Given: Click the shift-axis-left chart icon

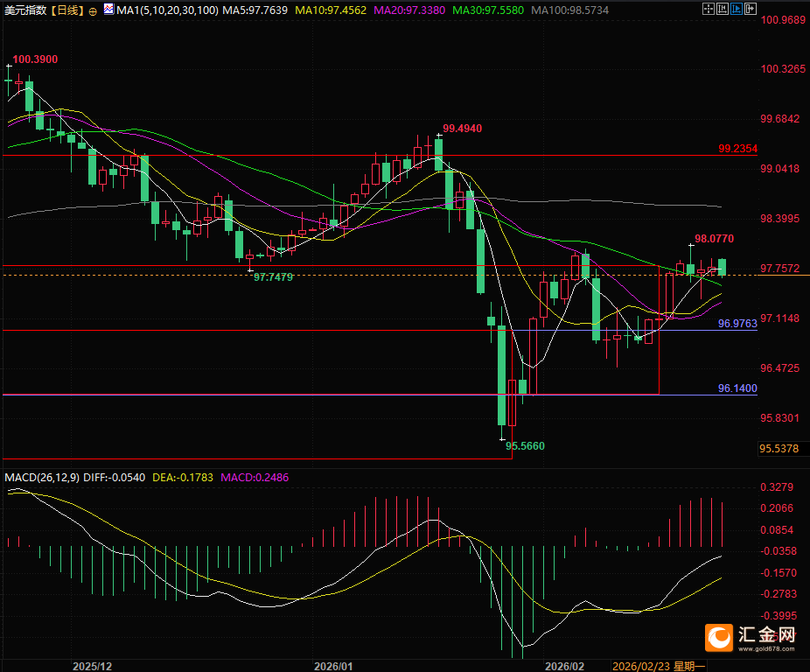Looking at the screenshot, I should tap(723, 9).
